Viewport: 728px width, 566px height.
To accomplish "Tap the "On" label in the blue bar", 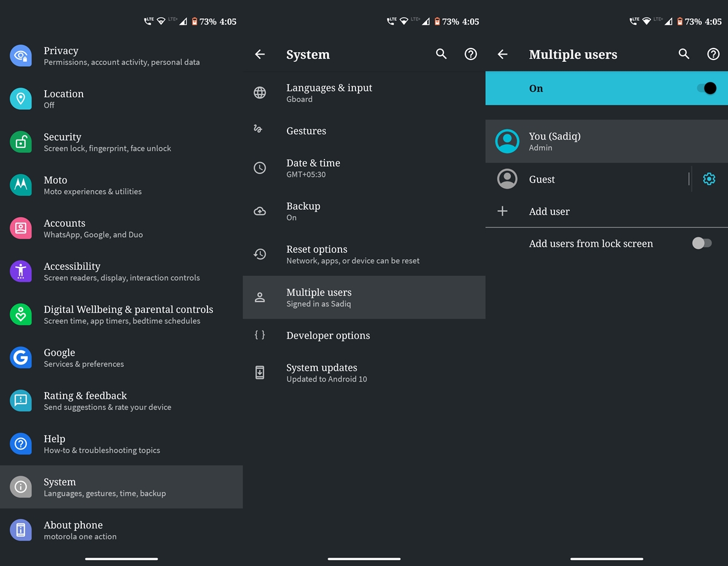I will point(536,88).
